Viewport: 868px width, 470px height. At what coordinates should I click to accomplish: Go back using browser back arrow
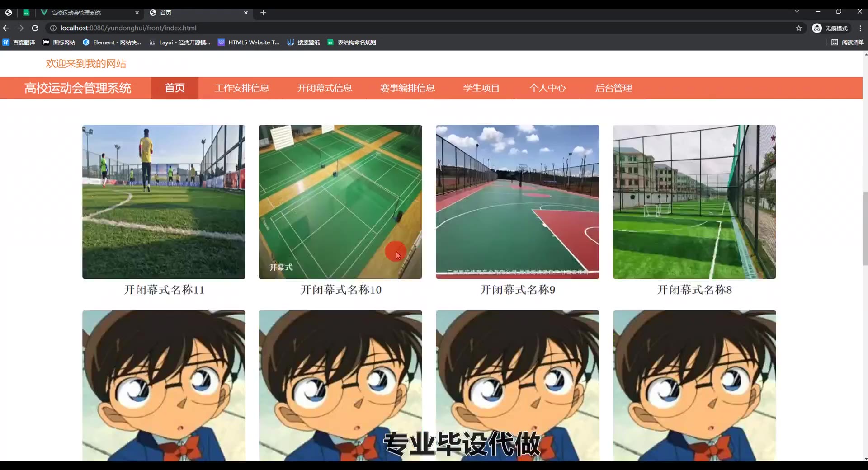point(6,28)
